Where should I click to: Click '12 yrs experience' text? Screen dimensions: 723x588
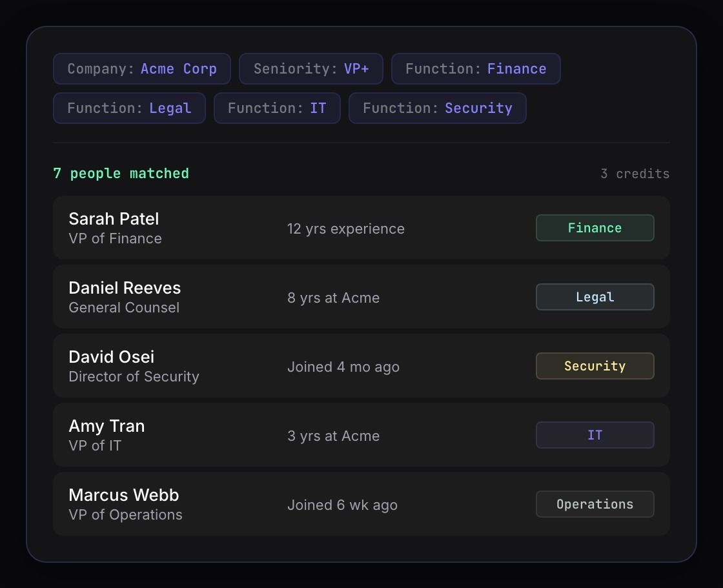[346, 228]
